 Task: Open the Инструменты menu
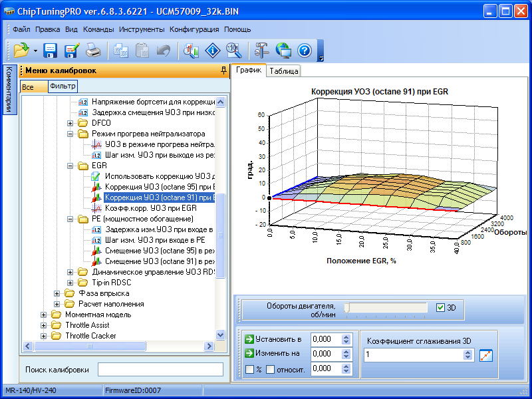tap(142, 29)
